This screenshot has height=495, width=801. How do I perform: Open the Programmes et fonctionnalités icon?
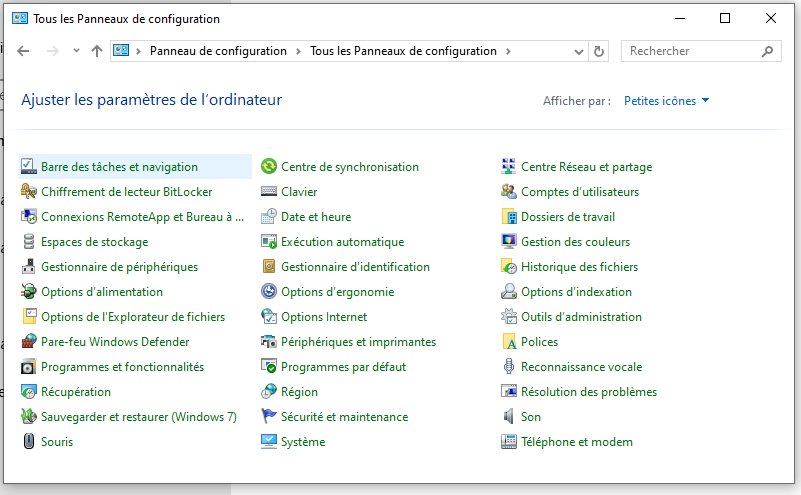point(29,367)
